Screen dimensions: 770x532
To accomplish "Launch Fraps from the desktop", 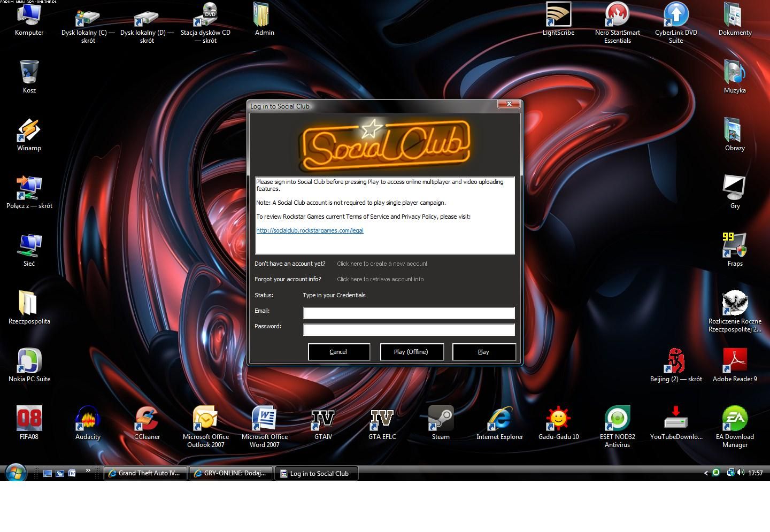I will click(735, 250).
